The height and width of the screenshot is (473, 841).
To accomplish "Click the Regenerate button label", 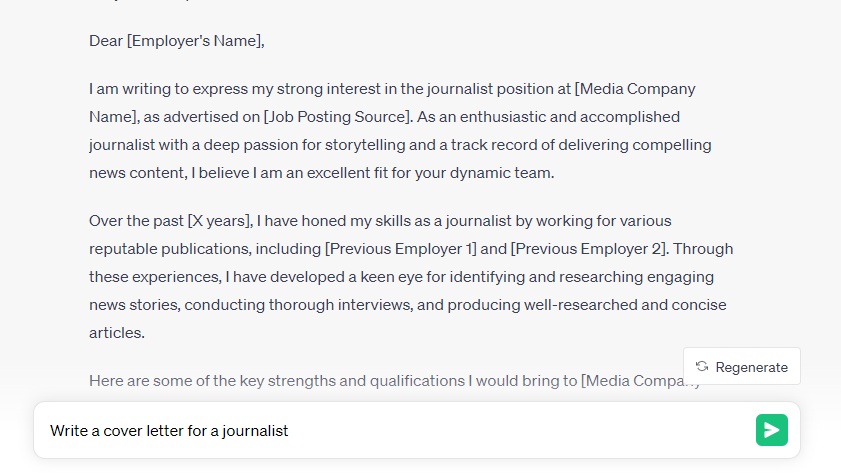I will tap(751, 367).
